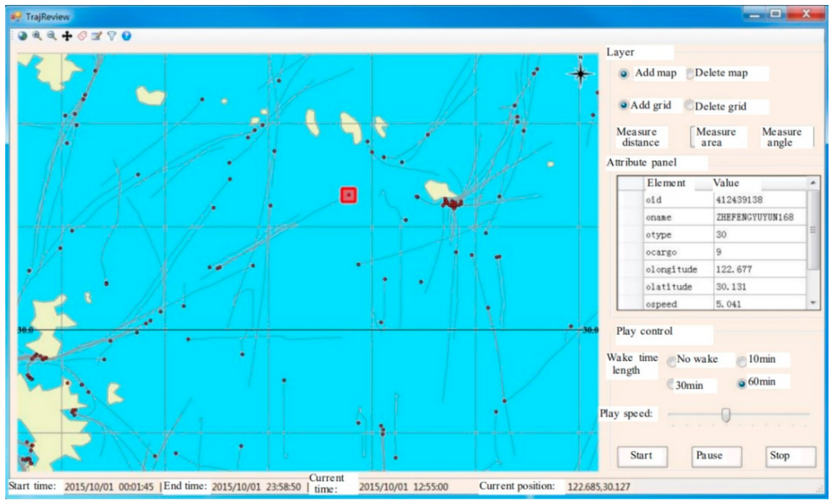Select the zoom out magnifier tool
This screenshot has height=504, width=833.
51,36
